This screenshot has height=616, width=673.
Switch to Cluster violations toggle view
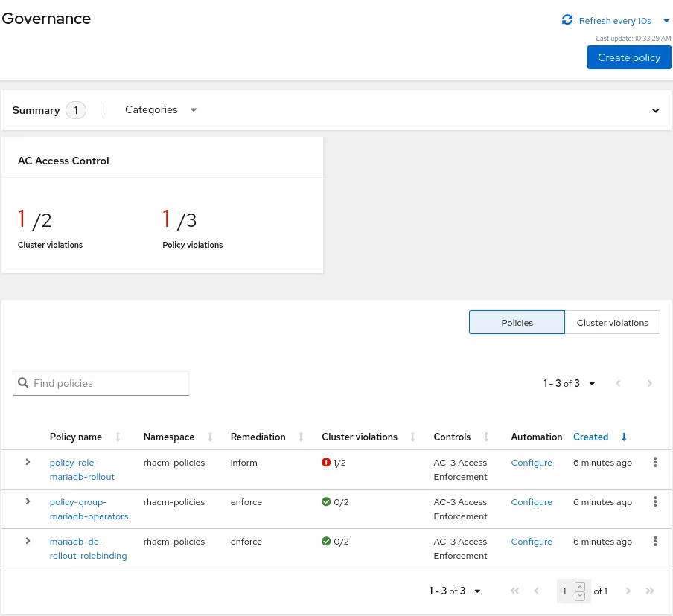coord(612,323)
